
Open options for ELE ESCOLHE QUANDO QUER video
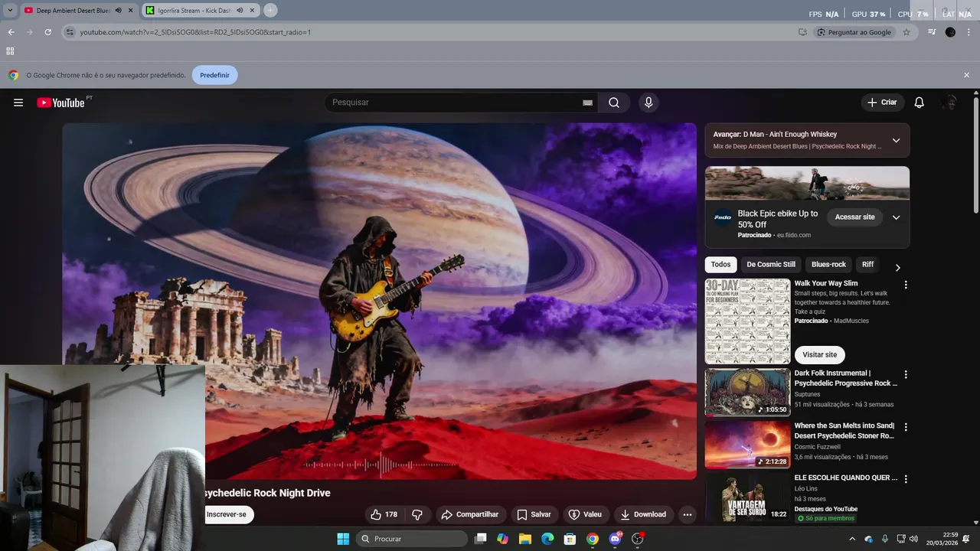(906, 479)
